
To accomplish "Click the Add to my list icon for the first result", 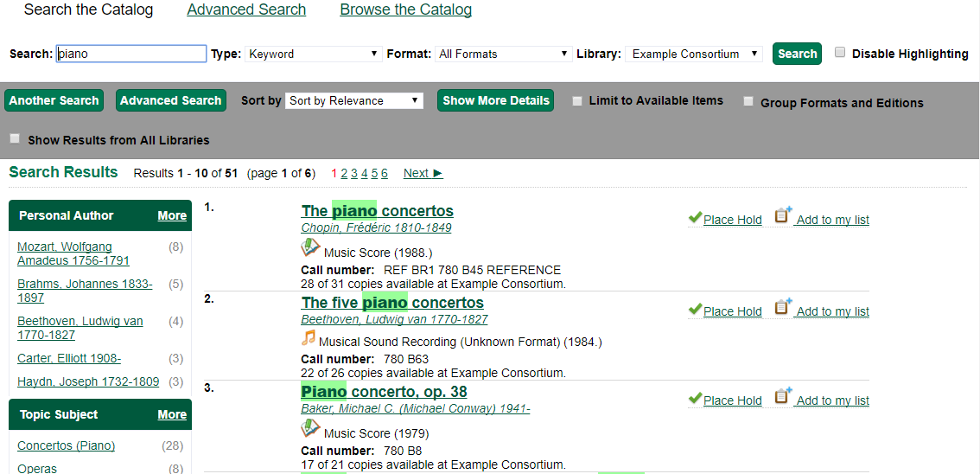I will (x=783, y=216).
